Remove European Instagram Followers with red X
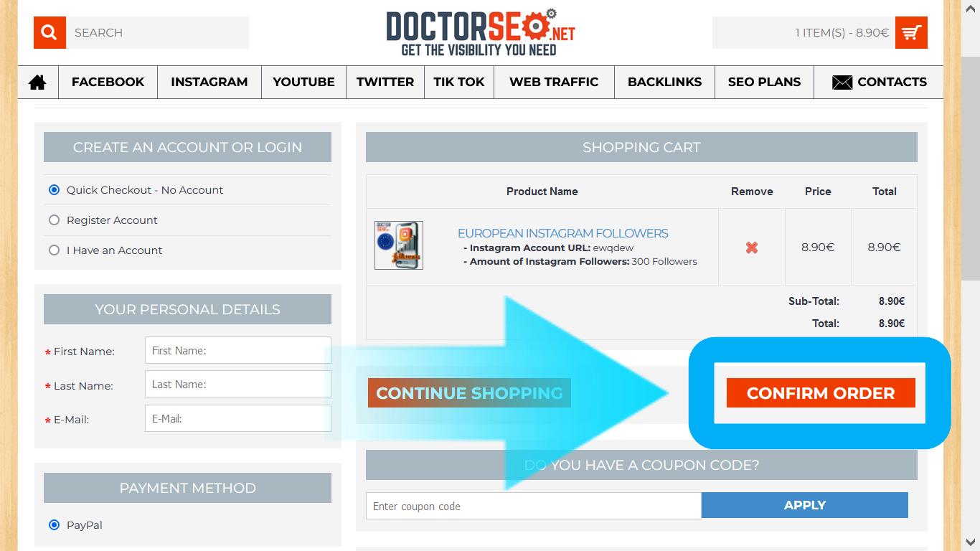Viewport: 980px width, 551px height. [752, 248]
